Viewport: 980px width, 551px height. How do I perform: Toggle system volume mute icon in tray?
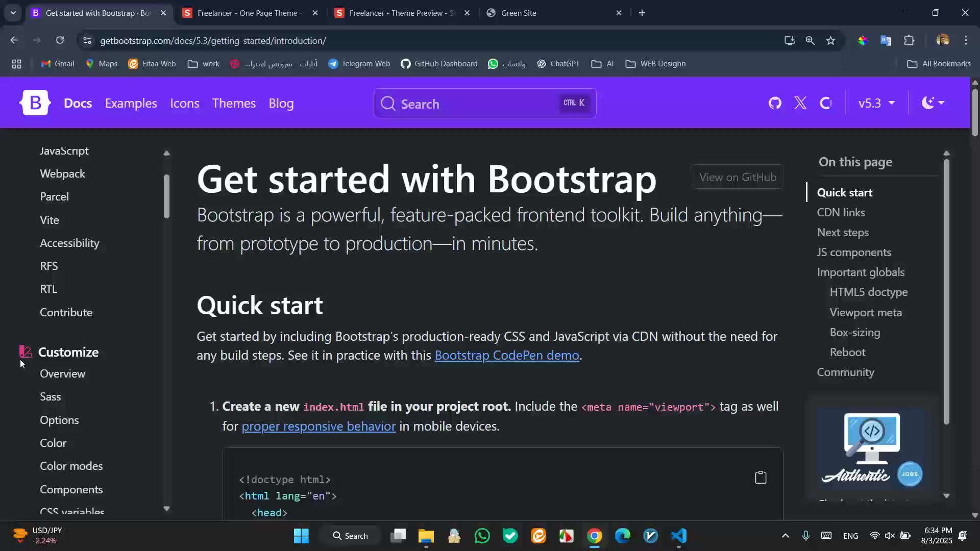[890, 536]
